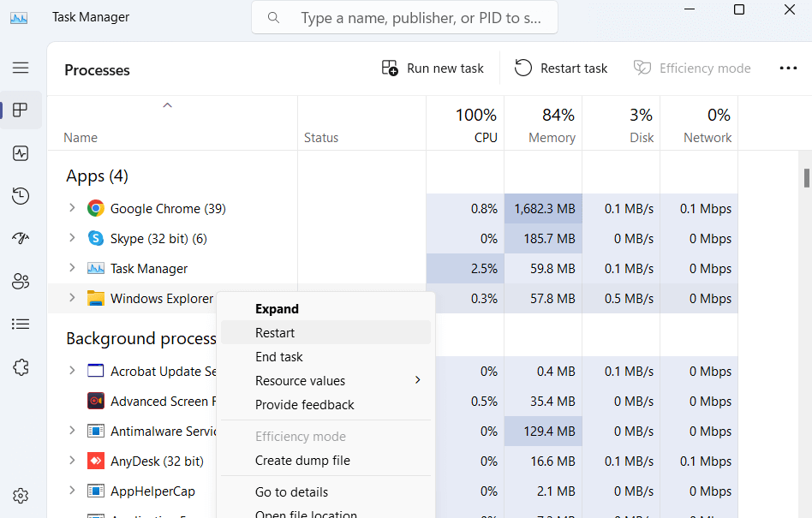Choose Restart in the context menu

(325, 333)
